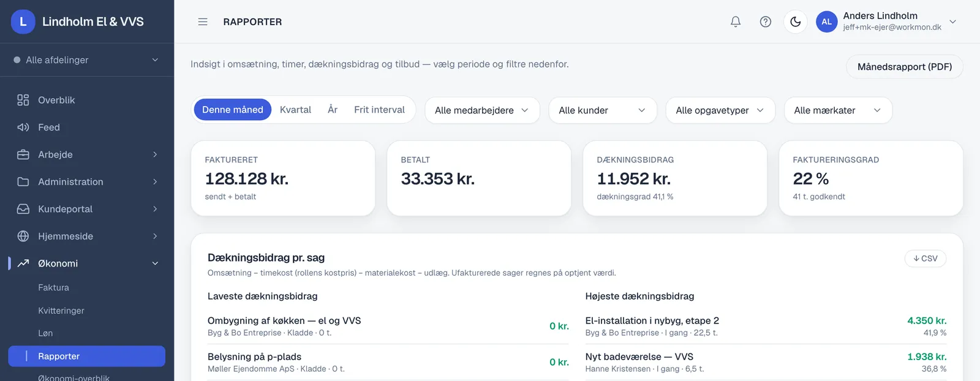Click the Administration folder icon

point(23,182)
